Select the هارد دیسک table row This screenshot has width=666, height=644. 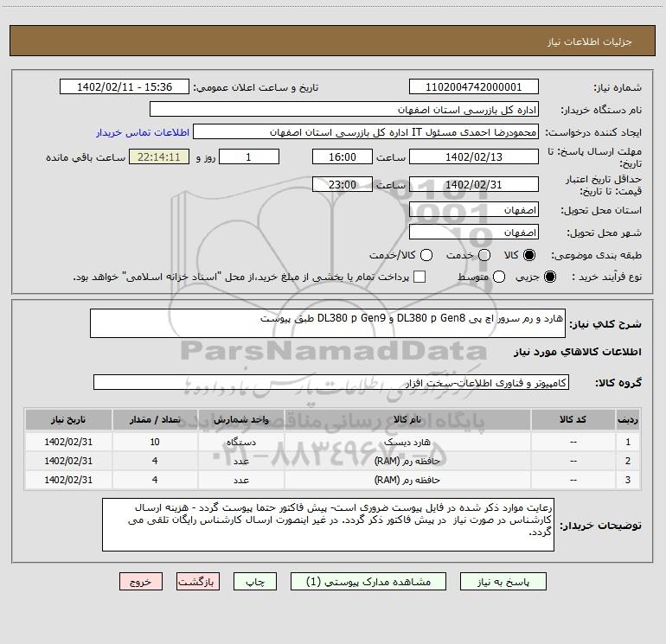(333, 442)
